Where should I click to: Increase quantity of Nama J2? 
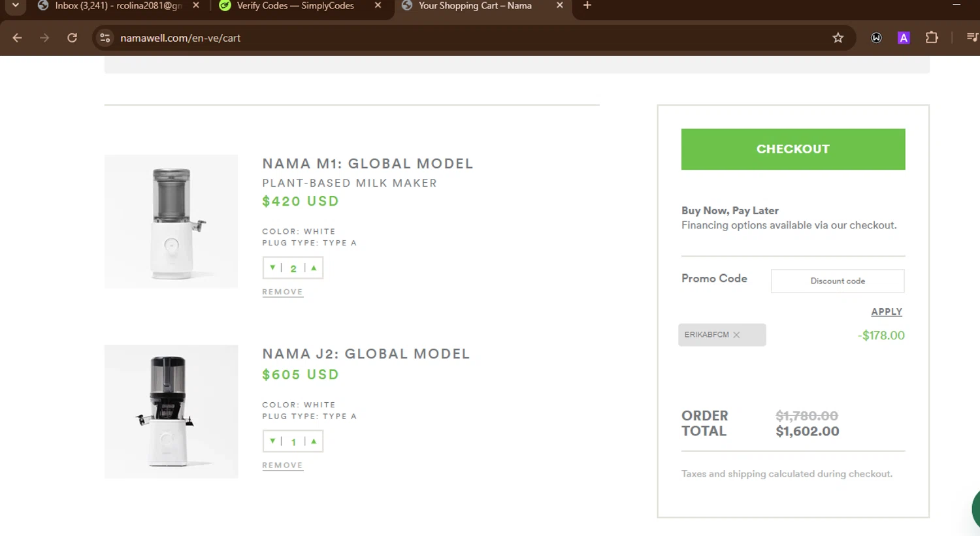point(314,441)
